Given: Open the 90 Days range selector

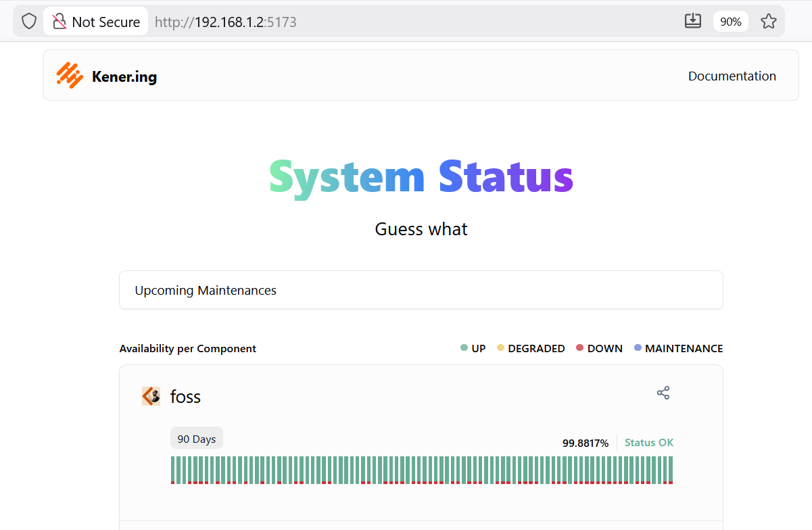Looking at the screenshot, I should 196,438.
